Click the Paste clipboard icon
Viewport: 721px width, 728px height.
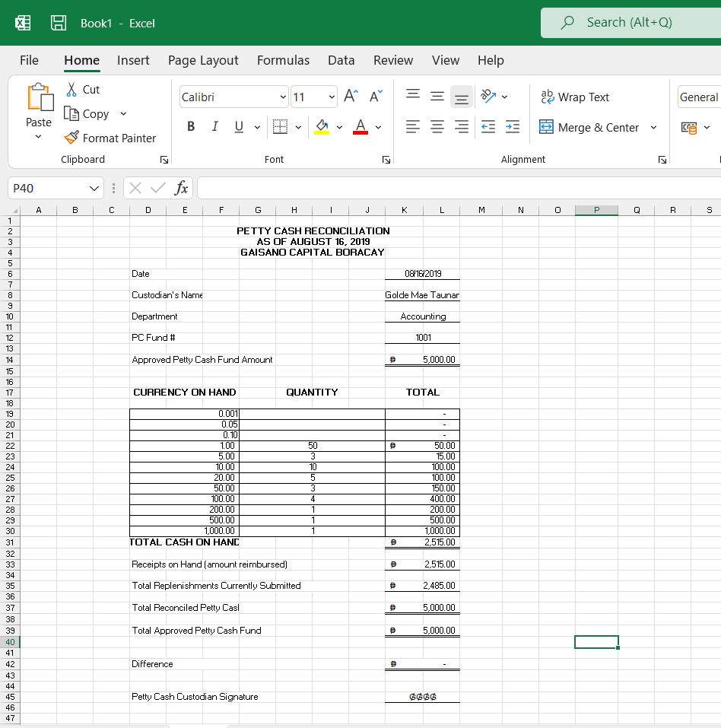(x=39, y=97)
